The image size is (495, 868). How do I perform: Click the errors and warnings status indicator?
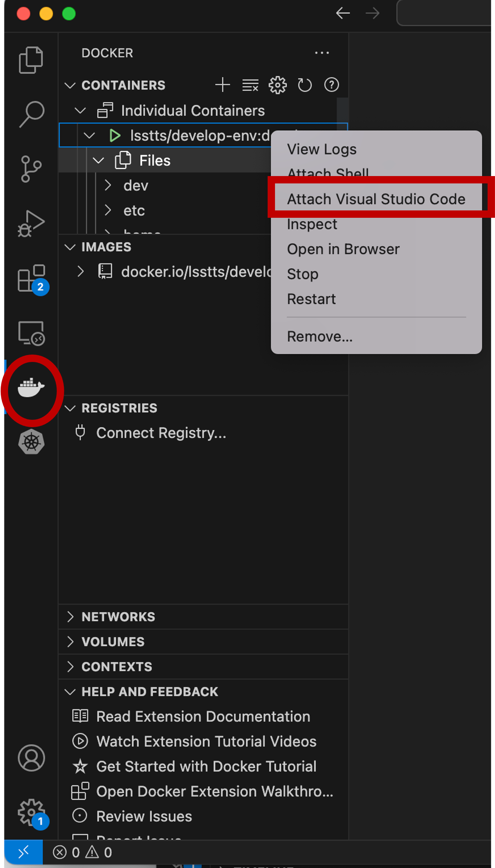(x=82, y=852)
